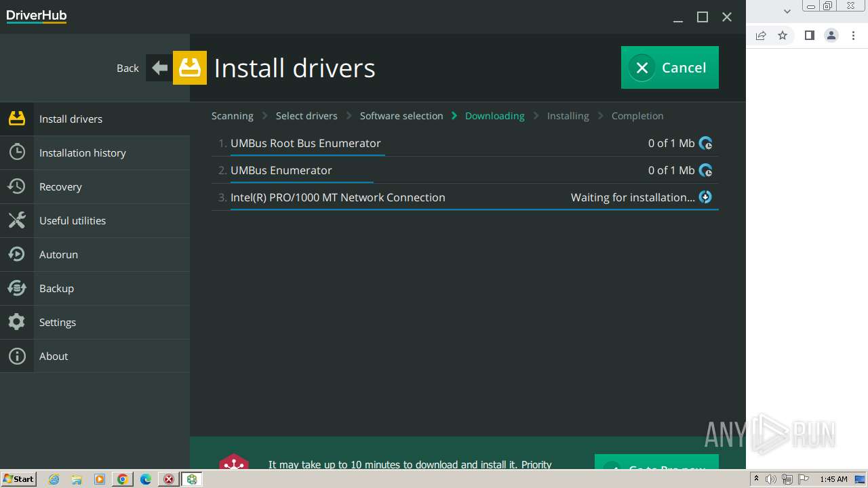Launch Internet Explorer from taskbar
This screenshot has height=488, width=868.
tap(54, 479)
